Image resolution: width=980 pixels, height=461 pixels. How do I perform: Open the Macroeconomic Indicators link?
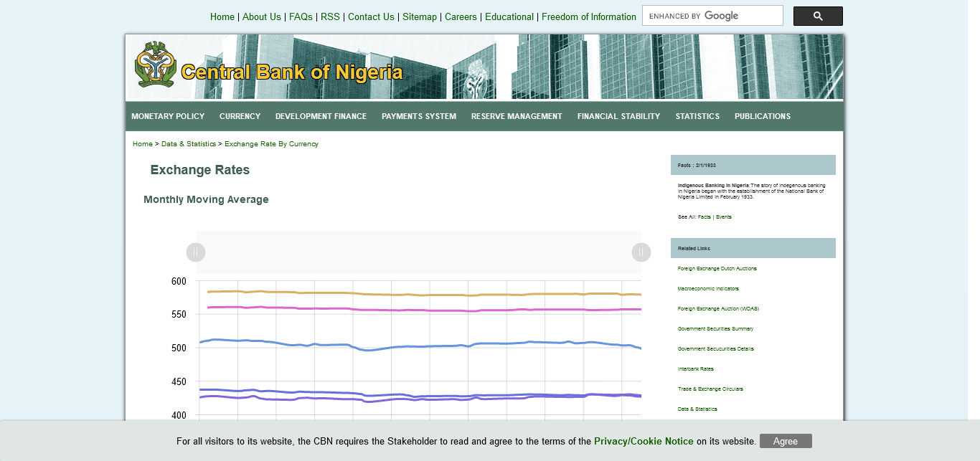point(707,289)
